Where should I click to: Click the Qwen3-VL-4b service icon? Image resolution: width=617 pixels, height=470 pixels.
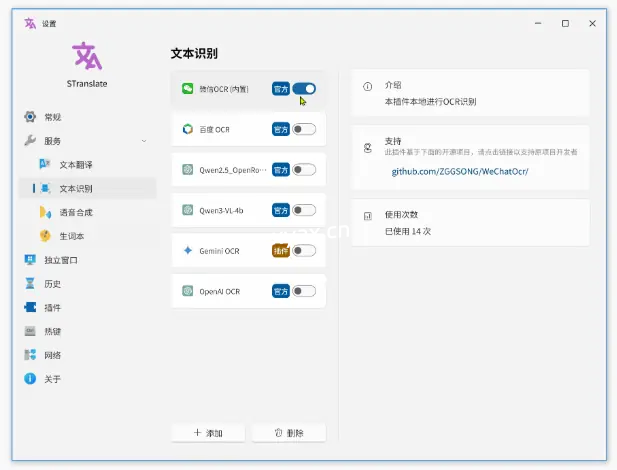pyautogui.click(x=187, y=210)
